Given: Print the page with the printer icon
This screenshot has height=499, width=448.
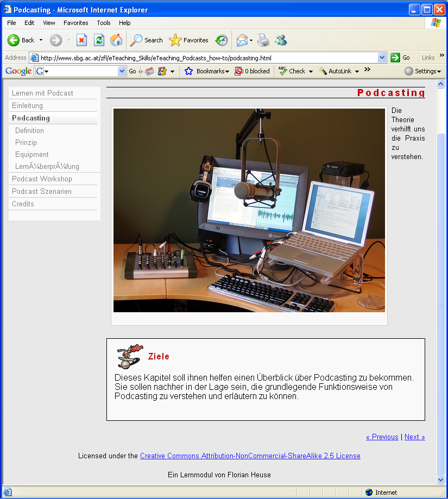Looking at the screenshot, I should tap(263, 40).
